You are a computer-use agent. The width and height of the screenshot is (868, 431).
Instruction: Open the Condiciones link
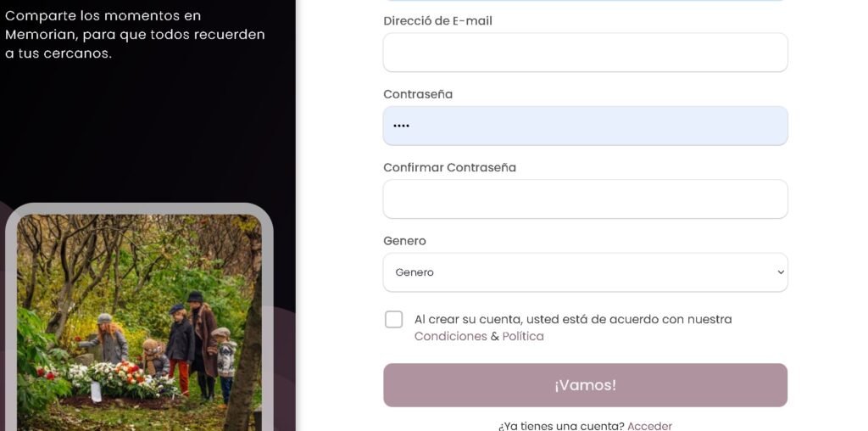click(x=451, y=336)
